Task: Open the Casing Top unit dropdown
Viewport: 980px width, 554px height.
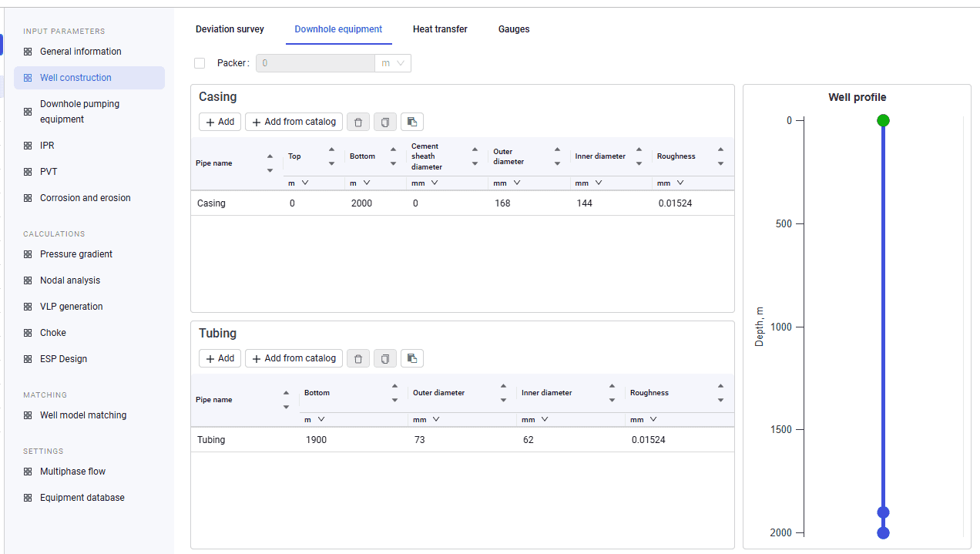Action: (x=299, y=183)
